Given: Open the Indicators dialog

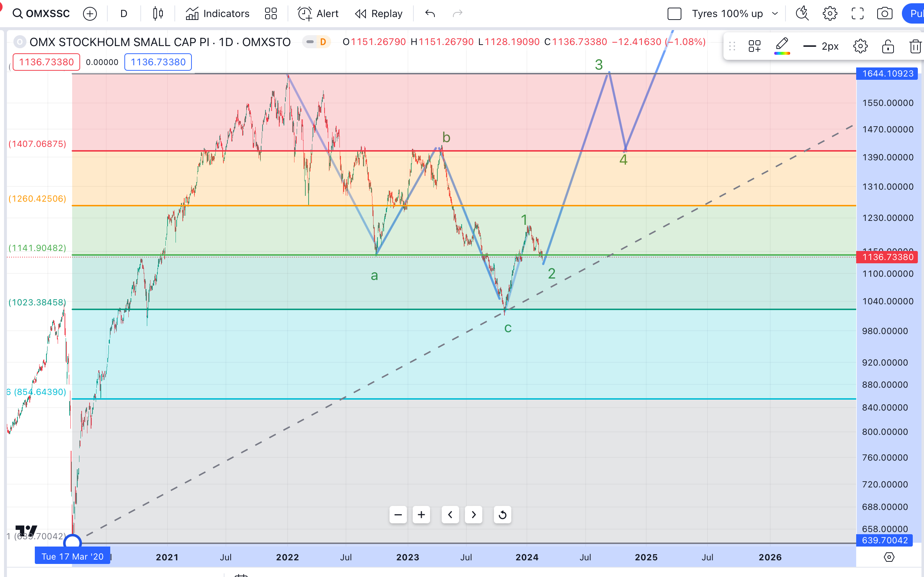Looking at the screenshot, I should click(218, 14).
